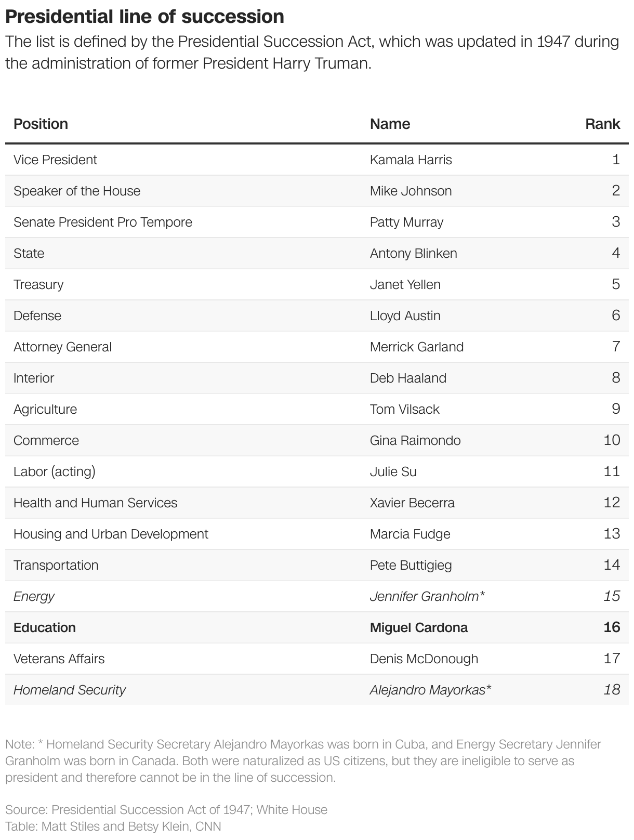This screenshot has width=634, height=840.
Task: Click the Pete Buttigieg name cell
Action: click(x=411, y=565)
